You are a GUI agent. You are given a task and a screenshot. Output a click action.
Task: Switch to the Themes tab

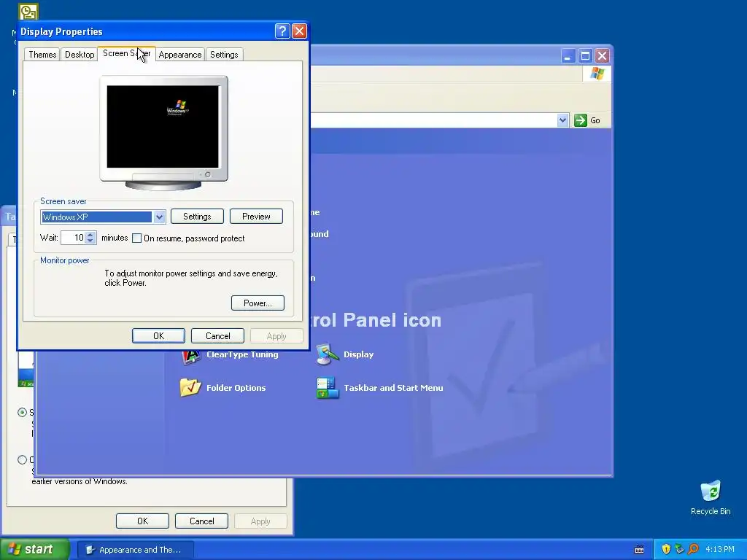tap(42, 54)
